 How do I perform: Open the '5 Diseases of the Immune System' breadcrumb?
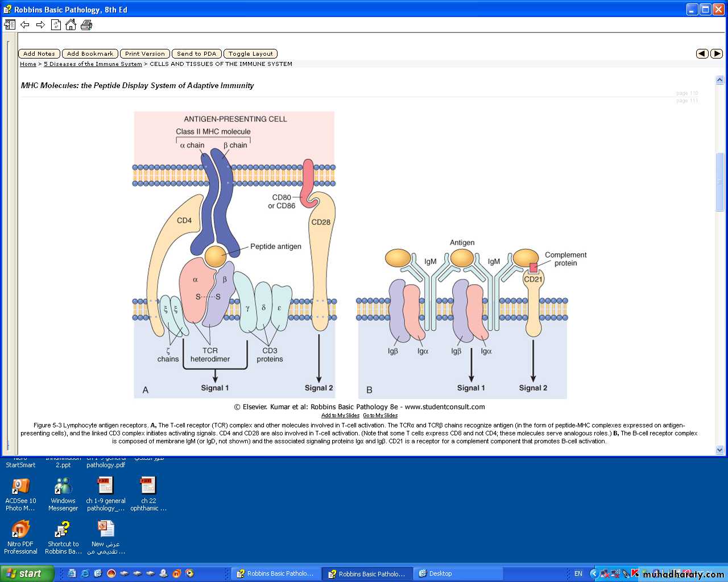[93, 64]
